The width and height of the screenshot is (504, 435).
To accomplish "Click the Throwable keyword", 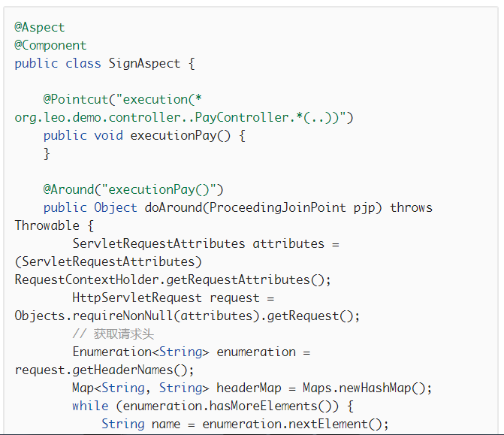I will tap(47, 225).
